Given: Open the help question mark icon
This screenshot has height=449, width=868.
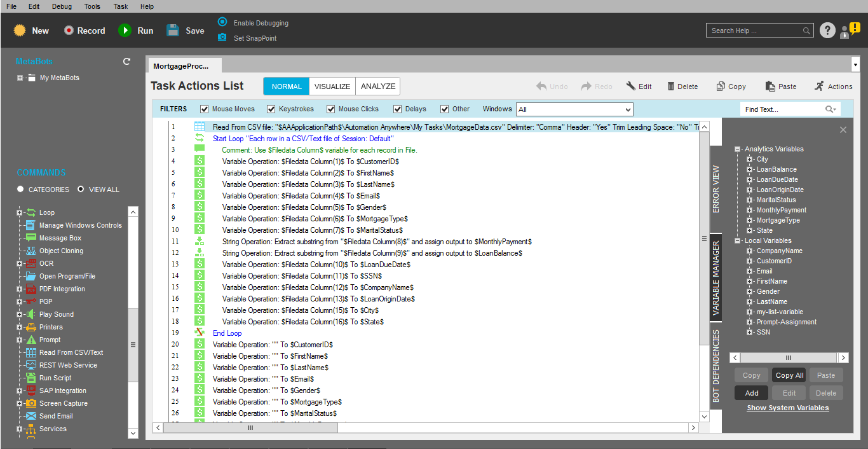Looking at the screenshot, I should pyautogui.click(x=827, y=31).
